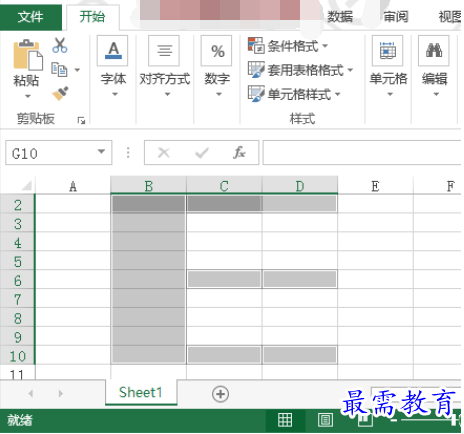The height and width of the screenshot is (434, 464).
Task: Click the formula bar cancel X
Action: point(164,153)
